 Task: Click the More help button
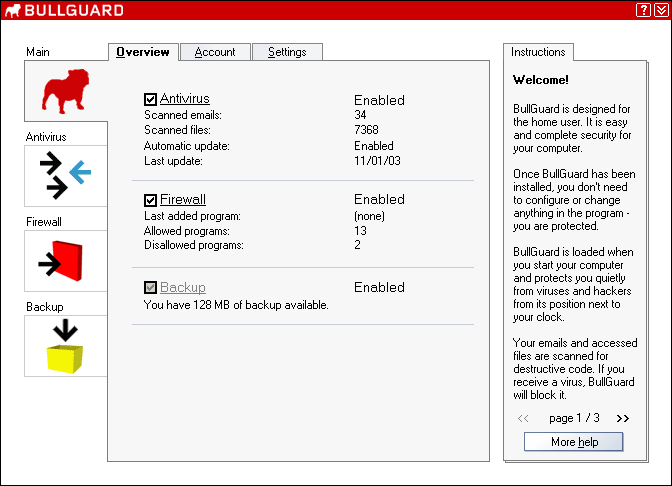[573, 441]
